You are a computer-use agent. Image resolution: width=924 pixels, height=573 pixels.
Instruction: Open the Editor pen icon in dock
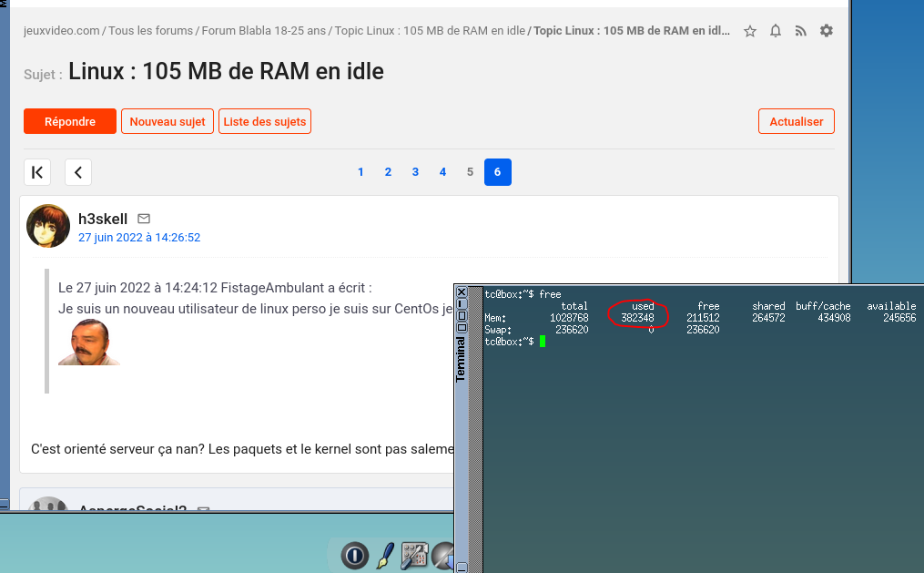[385, 555]
